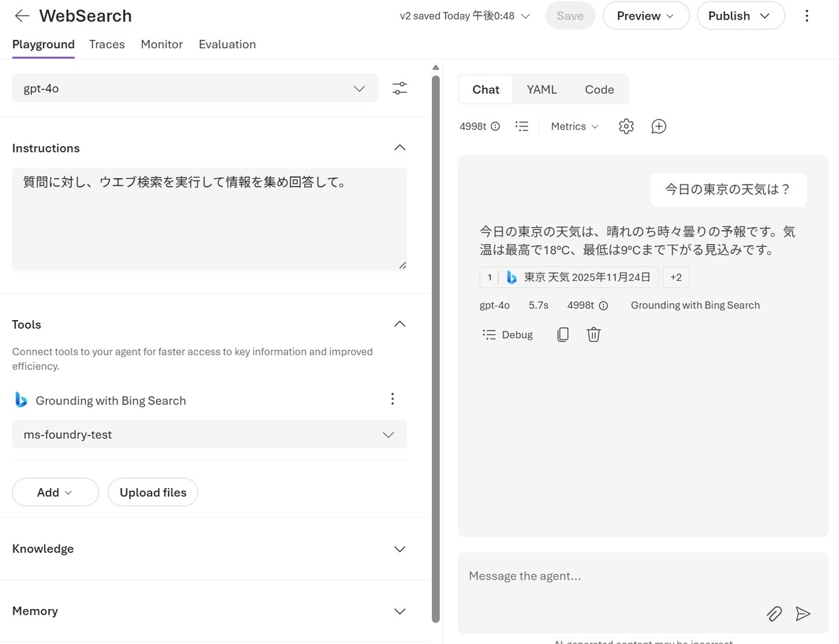The height and width of the screenshot is (644, 839).
Task: Copy the agent response
Action: (x=563, y=334)
